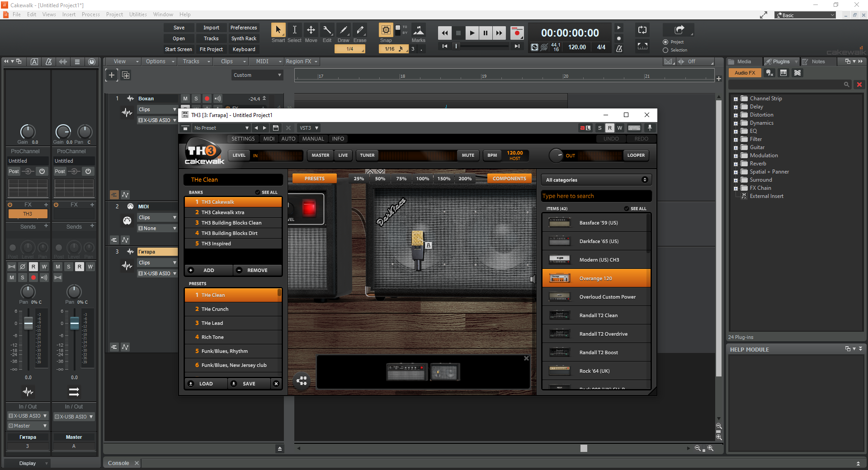Toggle TH3 LOOPER

[636, 155]
